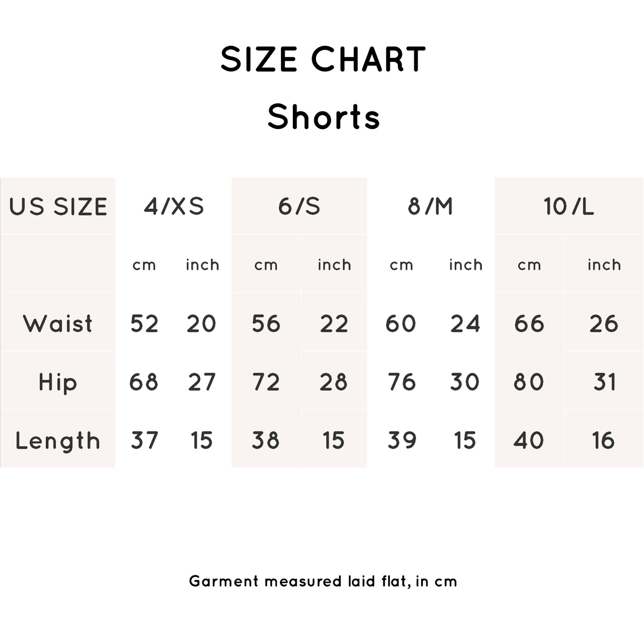Click the US SIZE header cell
Image resolution: width=644 pixels, height=644 pixels.
(x=58, y=207)
